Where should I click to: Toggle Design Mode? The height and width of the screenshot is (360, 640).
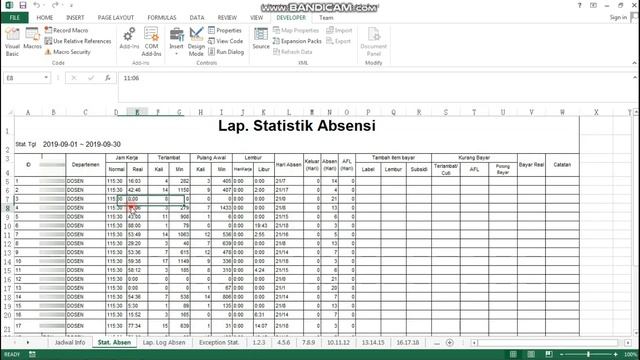click(x=196, y=42)
